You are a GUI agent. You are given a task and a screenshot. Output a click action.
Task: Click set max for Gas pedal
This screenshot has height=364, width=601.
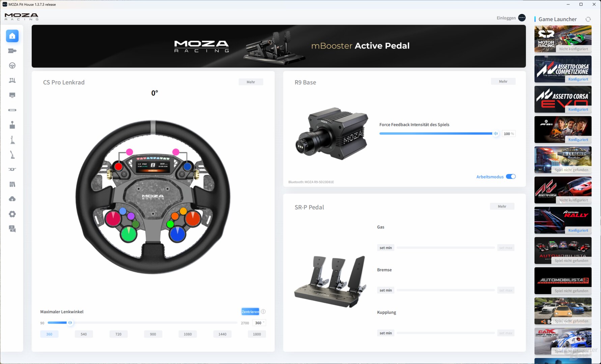tap(506, 248)
